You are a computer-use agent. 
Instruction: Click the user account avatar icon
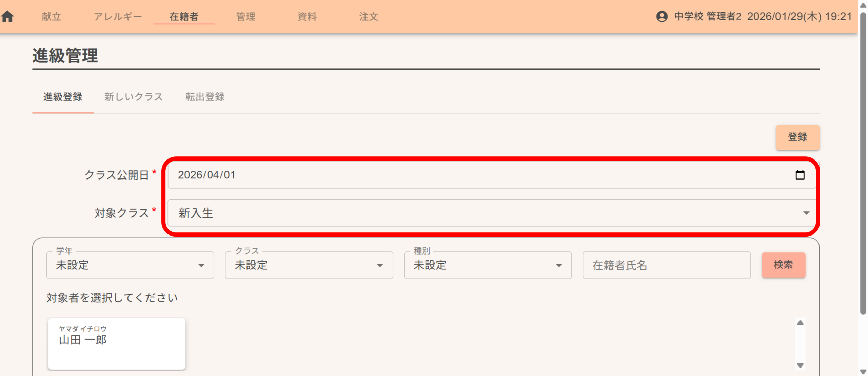(662, 16)
